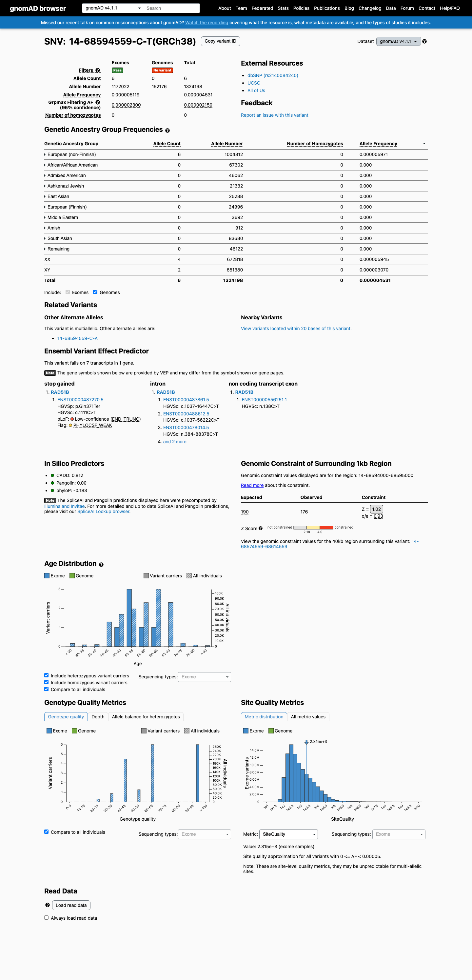Click the Load read data button
Screen dimensions: 472x980
(x=71, y=905)
